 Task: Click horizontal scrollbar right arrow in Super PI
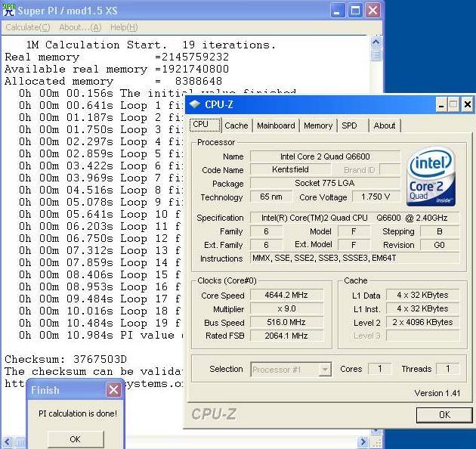point(363,441)
